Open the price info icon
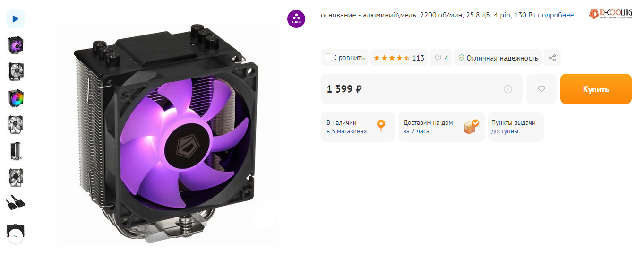This screenshot has height=260, width=644. click(x=508, y=89)
